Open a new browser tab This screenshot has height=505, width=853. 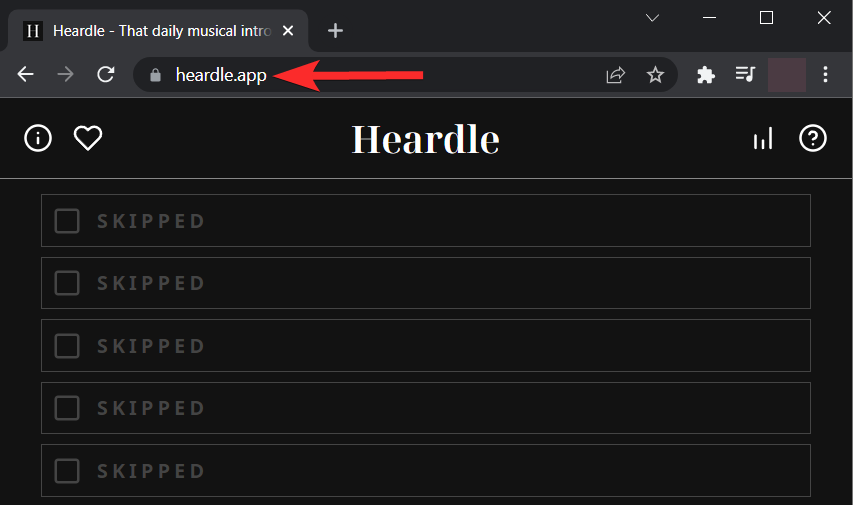click(335, 31)
